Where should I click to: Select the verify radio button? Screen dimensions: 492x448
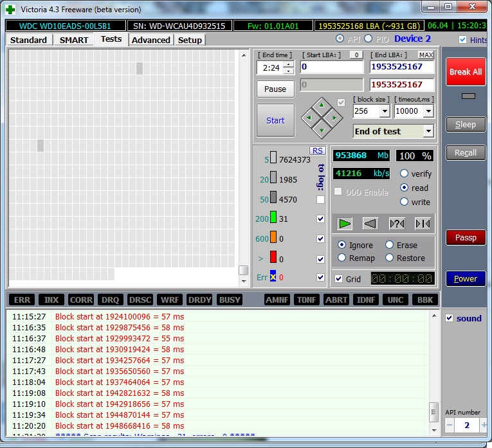[x=404, y=174]
